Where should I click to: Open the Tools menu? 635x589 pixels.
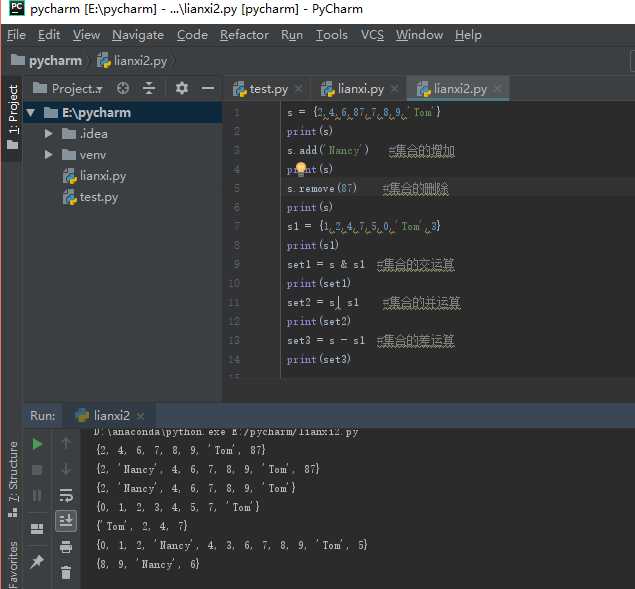332,35
